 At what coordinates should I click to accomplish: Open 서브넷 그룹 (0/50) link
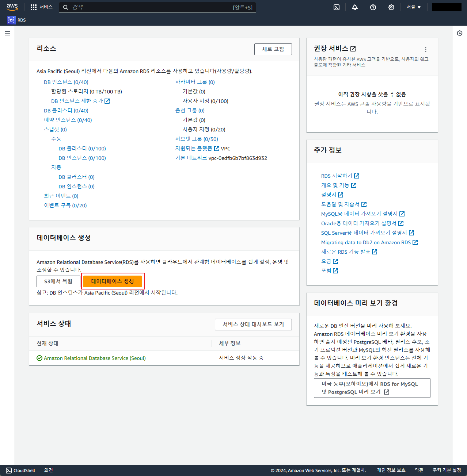[x=197, y=139]
